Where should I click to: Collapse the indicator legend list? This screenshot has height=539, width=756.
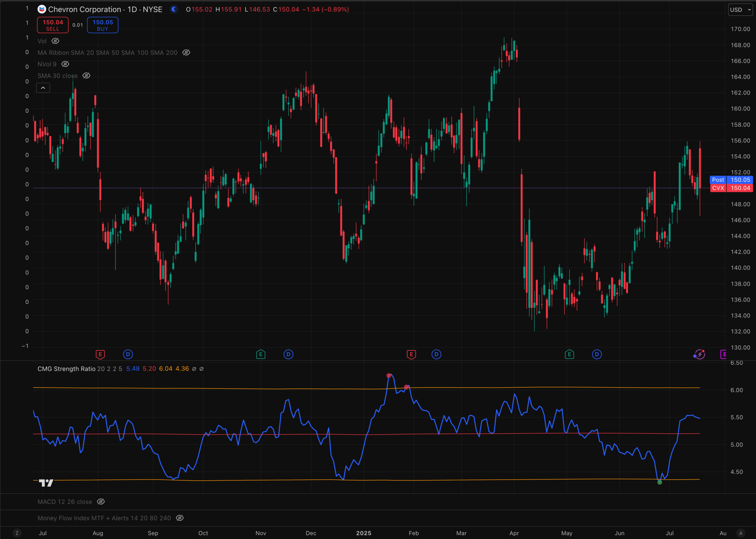pos(43,88)
